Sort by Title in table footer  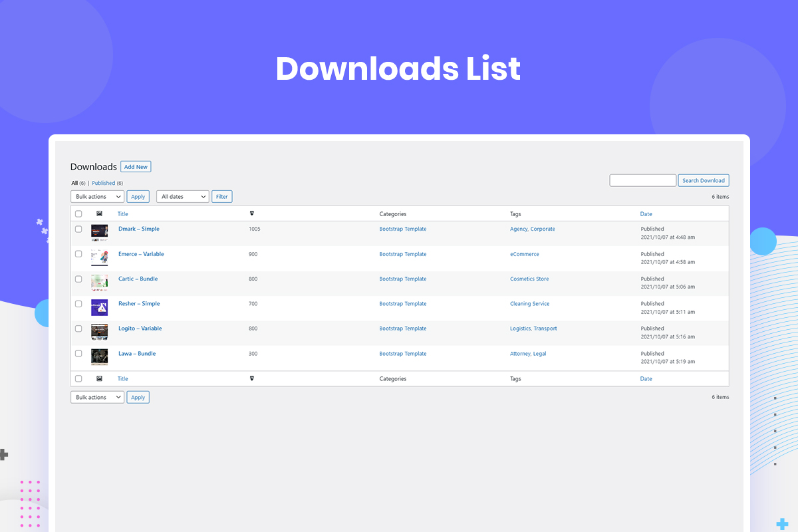123,378
